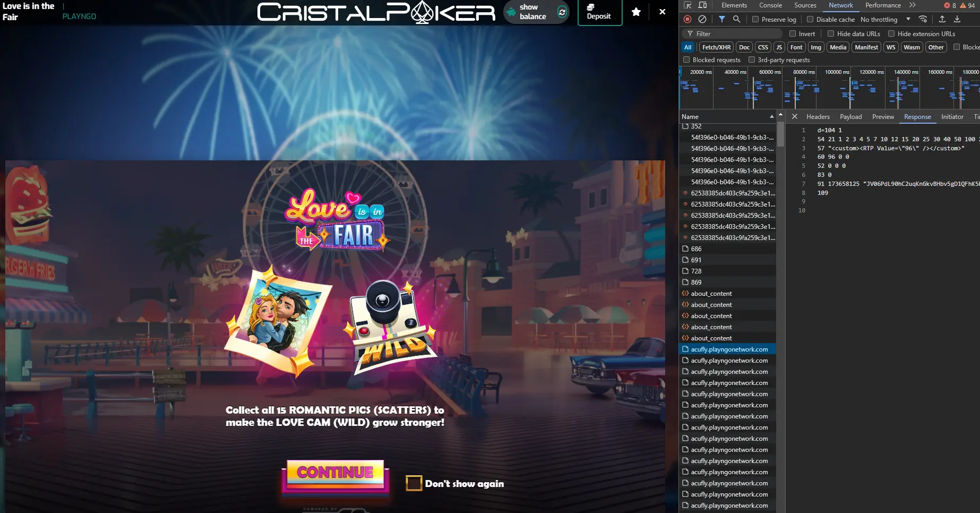Image resolution: width=980 pixels, height=513 pixels.
Task: Filter requests by Other type
Action: [936, 47]
